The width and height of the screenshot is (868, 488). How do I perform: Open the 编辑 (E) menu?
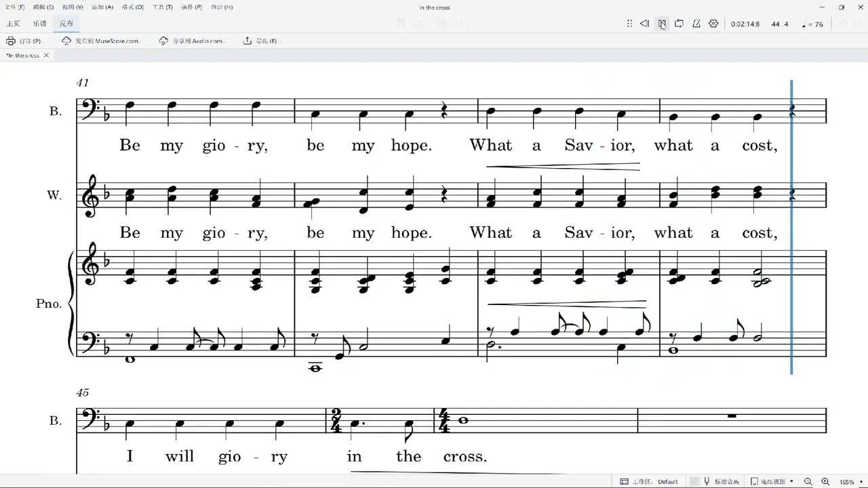pyautogui.click(x=43, y=7)
